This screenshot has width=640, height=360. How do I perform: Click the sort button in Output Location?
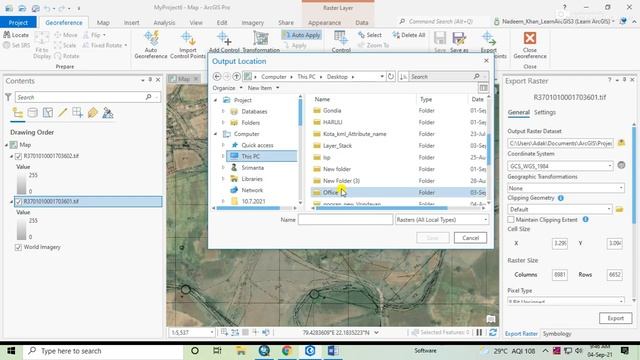pyautogui.click(x=403, y=76)
